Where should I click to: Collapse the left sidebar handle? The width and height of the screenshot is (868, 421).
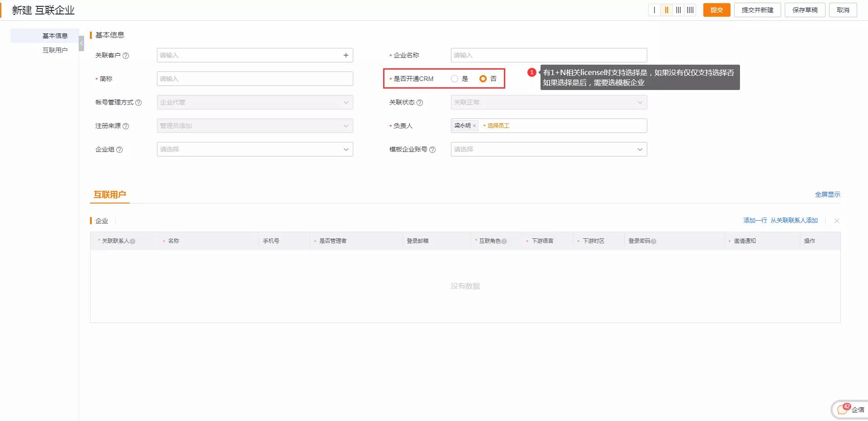tap(81, 43)
